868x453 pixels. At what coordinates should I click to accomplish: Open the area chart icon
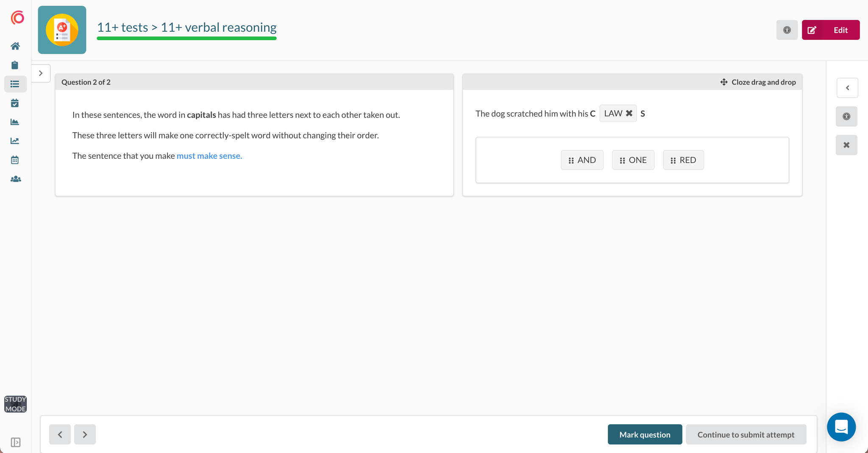click(x=15, y=122)
